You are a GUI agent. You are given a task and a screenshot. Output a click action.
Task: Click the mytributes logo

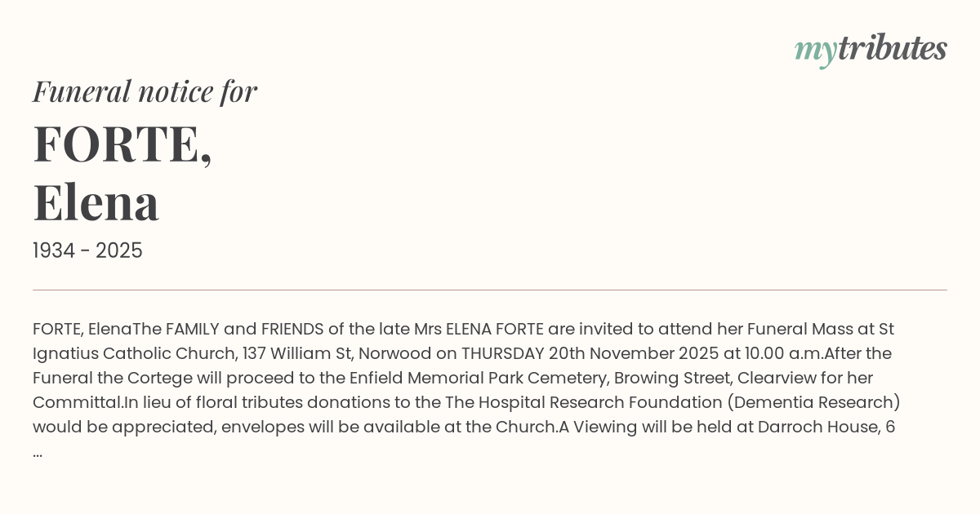pos(870,49)
